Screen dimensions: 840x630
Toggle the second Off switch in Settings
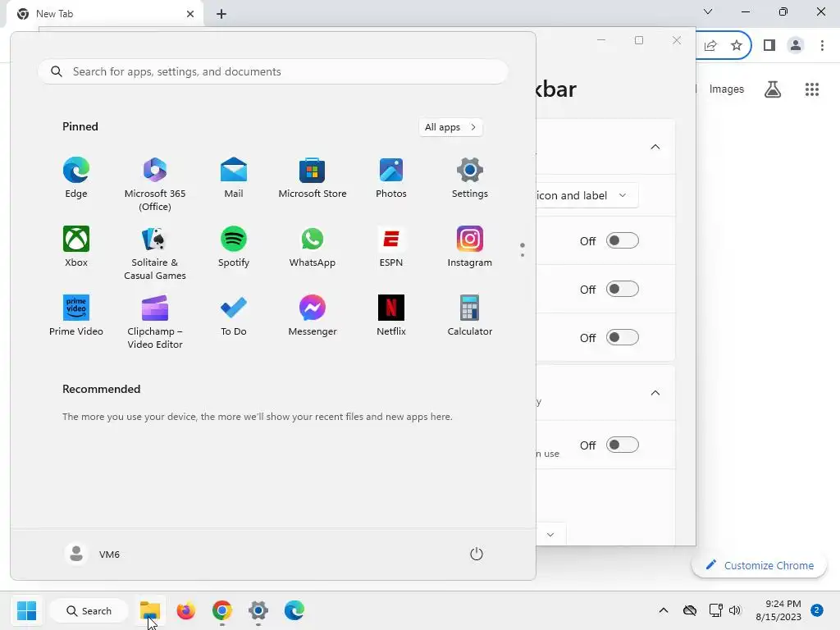coord(622,290)
